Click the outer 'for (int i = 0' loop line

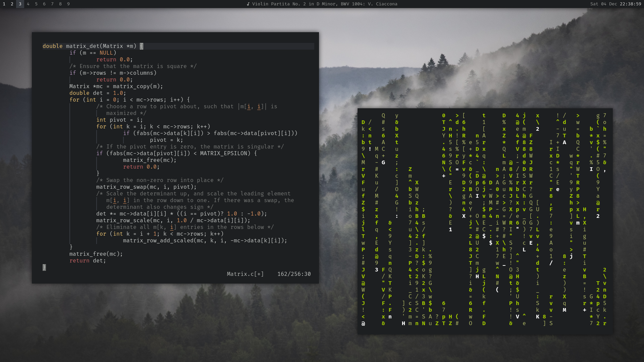click(130, 100)
